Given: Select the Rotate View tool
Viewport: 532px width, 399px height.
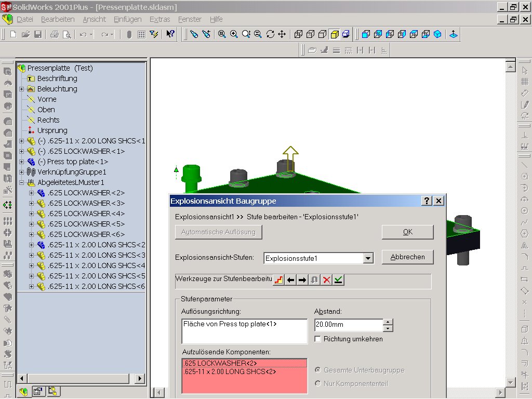Looking at the screenshot, I should 270,34.
